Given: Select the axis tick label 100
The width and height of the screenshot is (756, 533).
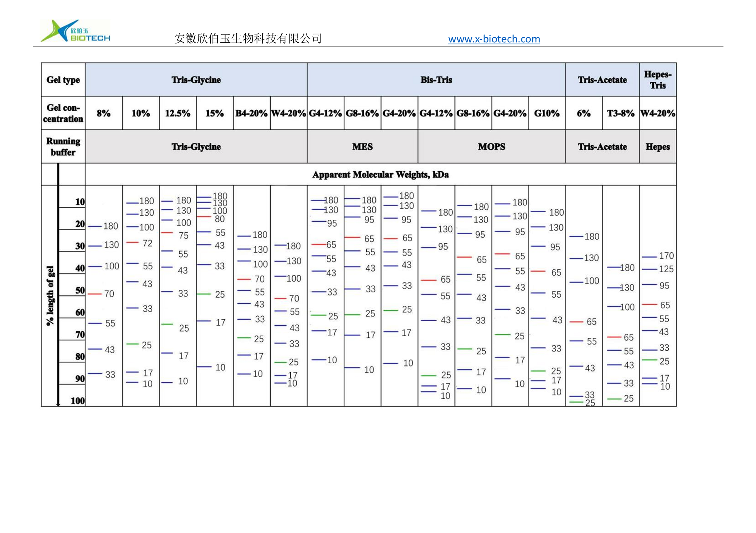Looking at the screenshot, I should point(78,401).
